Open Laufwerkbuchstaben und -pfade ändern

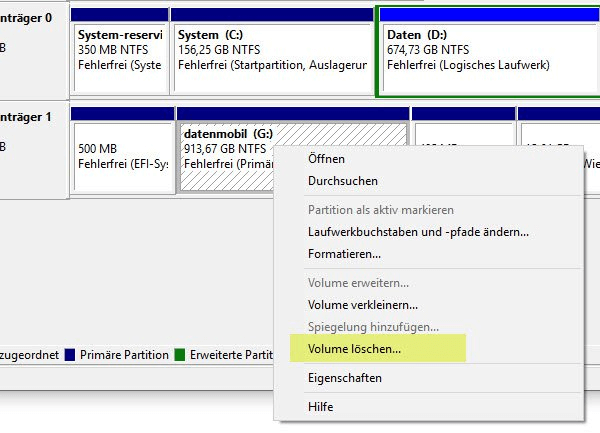tap(418, 232)
